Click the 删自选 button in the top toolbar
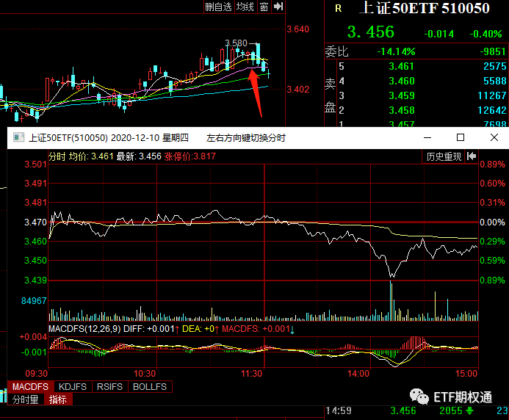The width and height of the screenshot is (509, 420). [x=218, y=7]
